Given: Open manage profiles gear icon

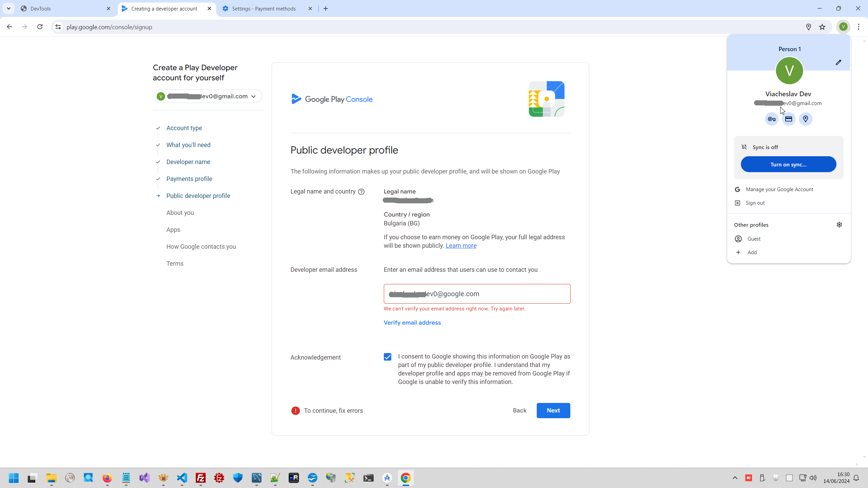Looking at the screenshot, I should 839,225.
